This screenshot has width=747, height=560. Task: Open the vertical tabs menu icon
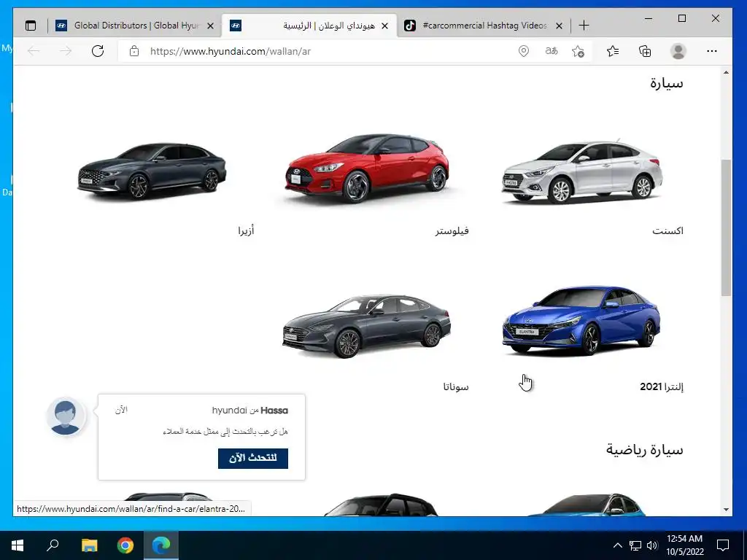(x=31, y=26)
